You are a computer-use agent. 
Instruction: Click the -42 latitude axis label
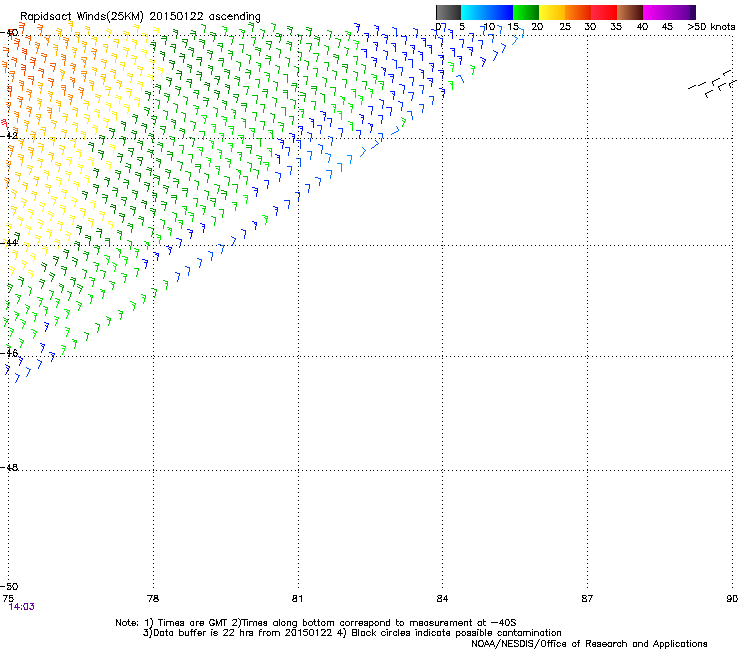(9, 135)
